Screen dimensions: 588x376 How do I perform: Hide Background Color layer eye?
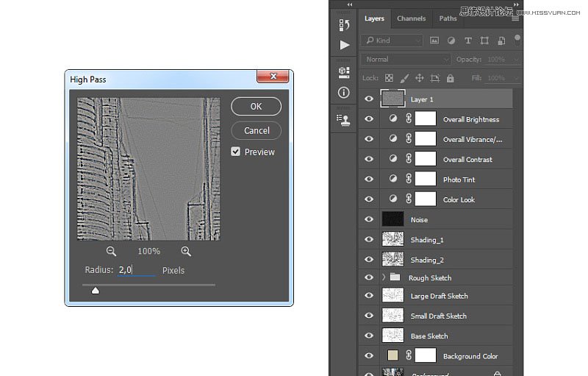(369, 355)
